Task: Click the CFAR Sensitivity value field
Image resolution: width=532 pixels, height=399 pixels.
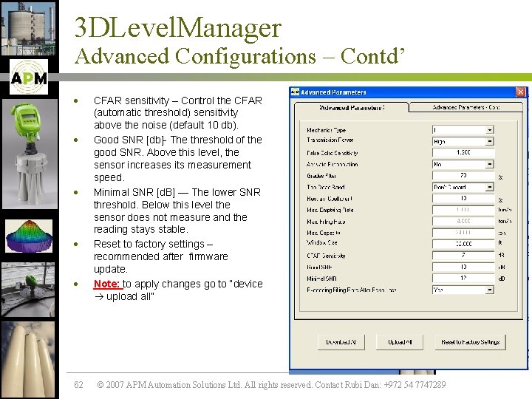Action: [463, 256]
